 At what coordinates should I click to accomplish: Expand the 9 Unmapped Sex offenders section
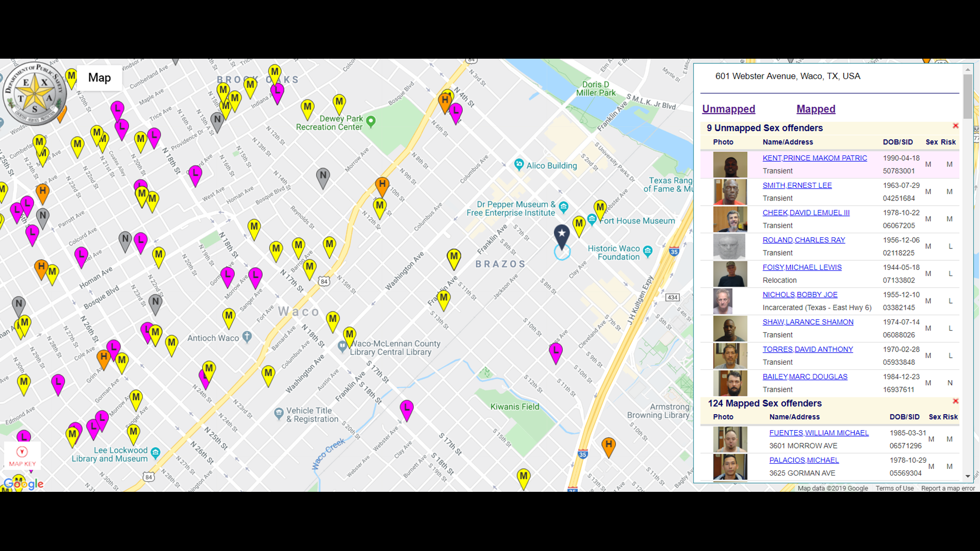tap(765, 128)
